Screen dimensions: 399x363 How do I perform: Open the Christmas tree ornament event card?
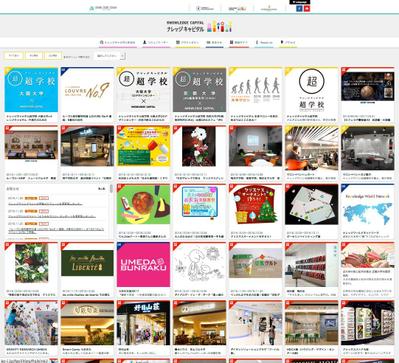[x=256, y=205]
